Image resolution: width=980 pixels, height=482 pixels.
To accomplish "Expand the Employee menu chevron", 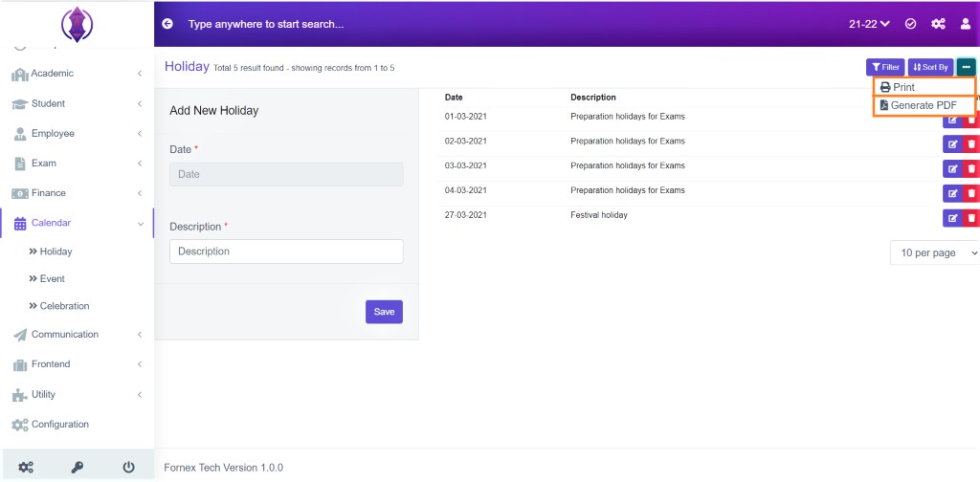I will tap(140, 134).
